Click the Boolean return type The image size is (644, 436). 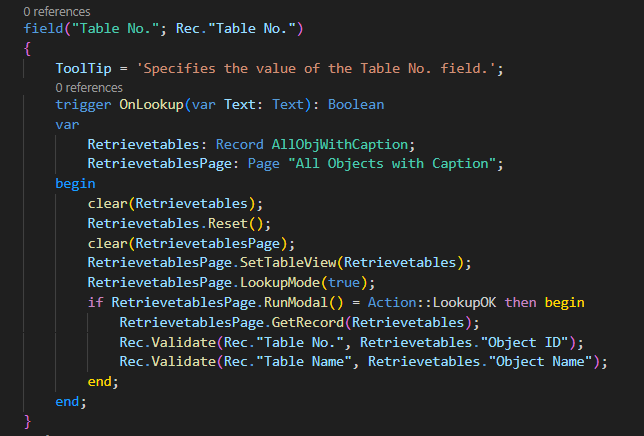[x=356, y=104]
